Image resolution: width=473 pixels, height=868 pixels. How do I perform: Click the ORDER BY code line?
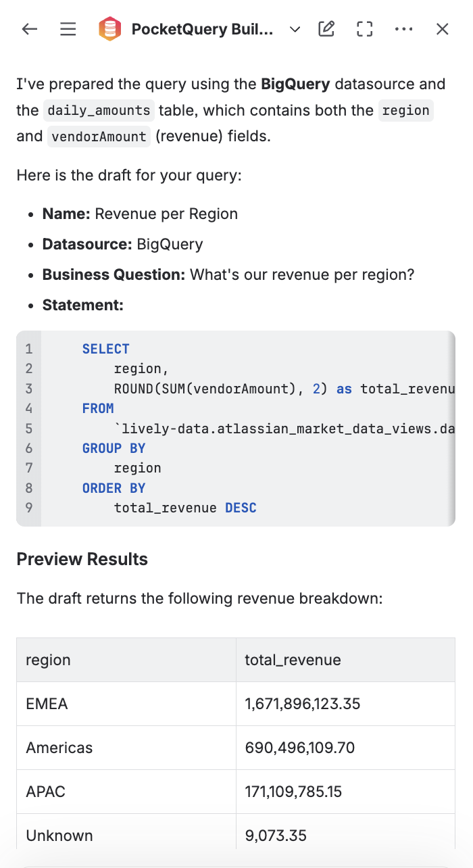pos(114,488)
